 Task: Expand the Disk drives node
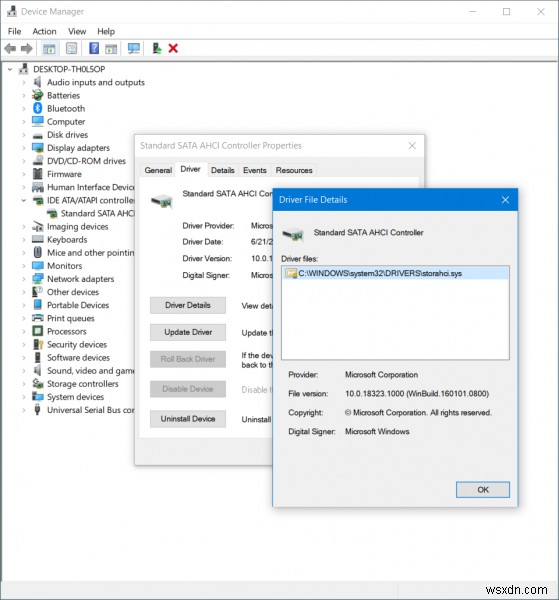pyautogui.click(x=23, y=135)
